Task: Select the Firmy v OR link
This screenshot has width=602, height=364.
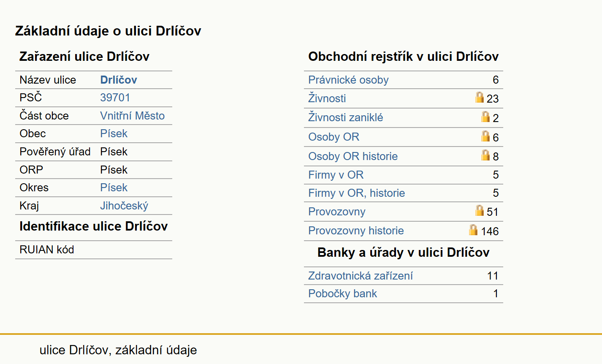Action: click(x=336, y=175)
